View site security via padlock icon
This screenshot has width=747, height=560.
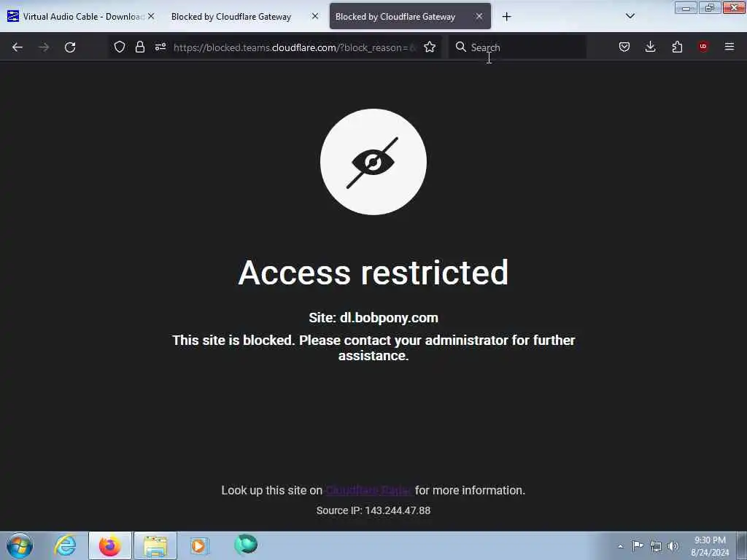[139, 47]
